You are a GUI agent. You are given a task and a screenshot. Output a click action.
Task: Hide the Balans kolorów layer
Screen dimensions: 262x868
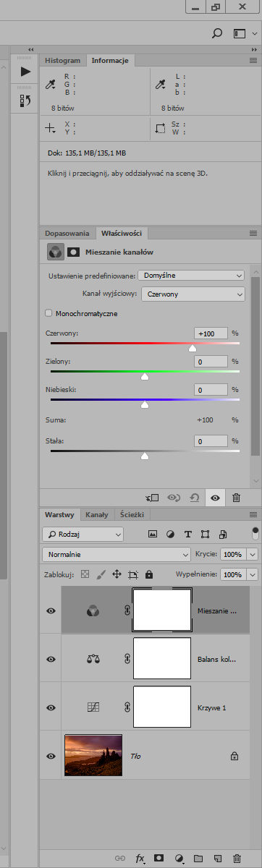tap(51, 660)
